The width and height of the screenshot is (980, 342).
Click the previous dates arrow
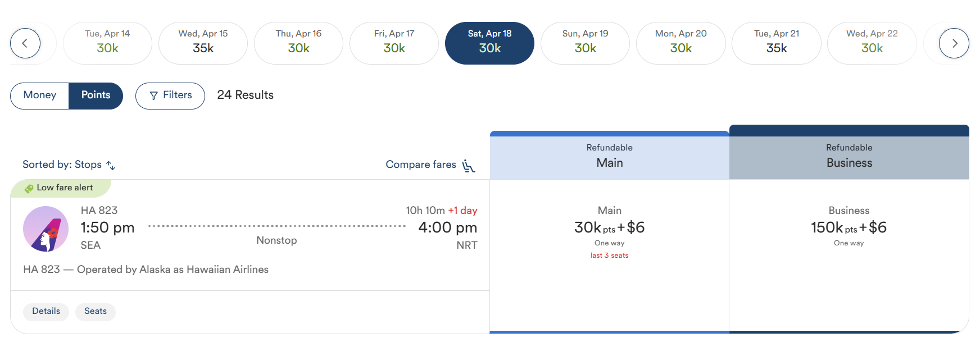[25, 43]
